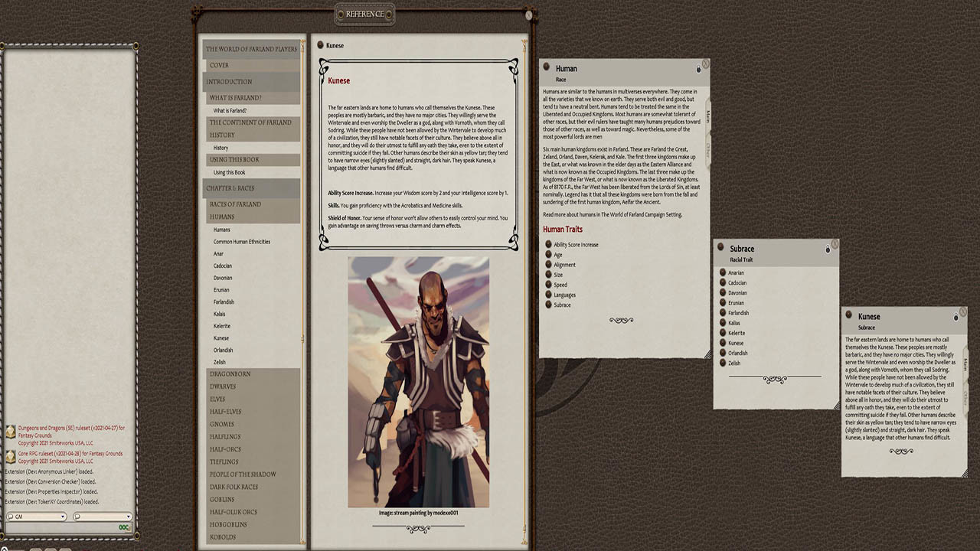Open the Ability Score Increase trait link
Screen dimensions: 980x551
tap(549, 245)
